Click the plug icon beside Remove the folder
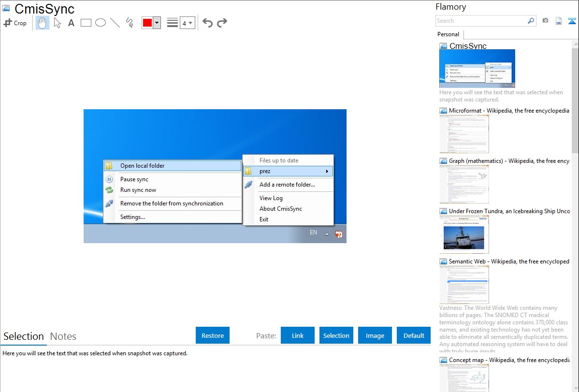Viewport: 579px width, 392px height. 109,203
